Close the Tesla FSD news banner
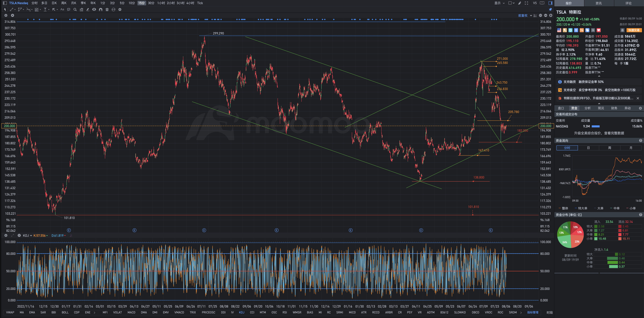644x318 pixels. [x=638, y=98]
